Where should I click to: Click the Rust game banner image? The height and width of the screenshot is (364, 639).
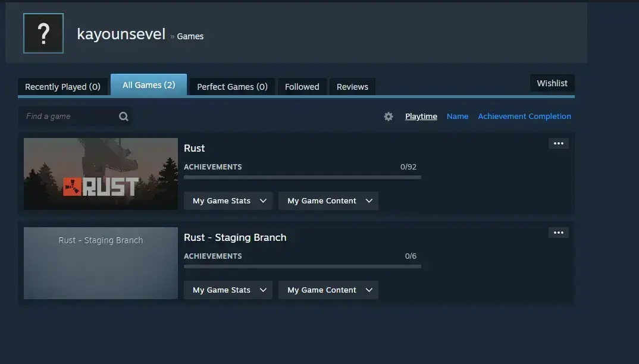click(x=101, y=174)
